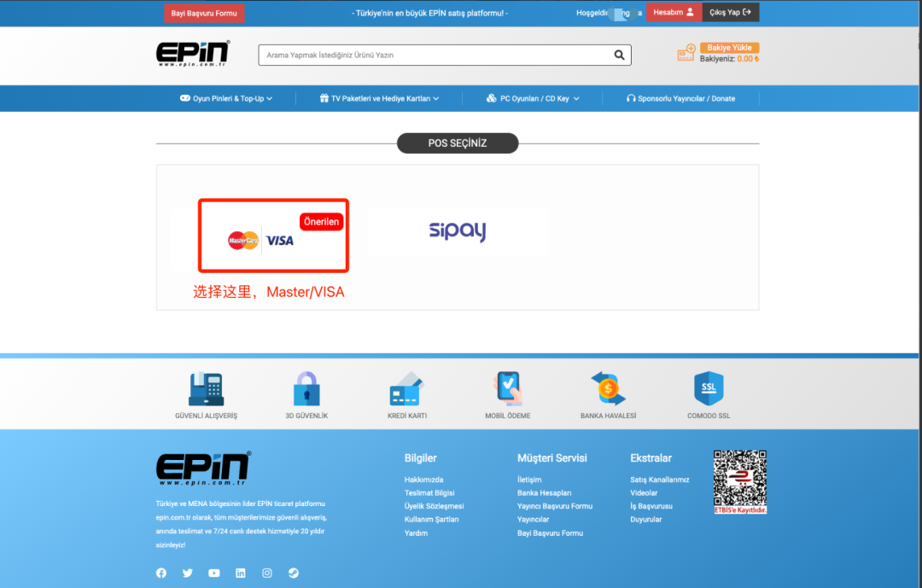Click the search magnifier icon

click(619, 55)
